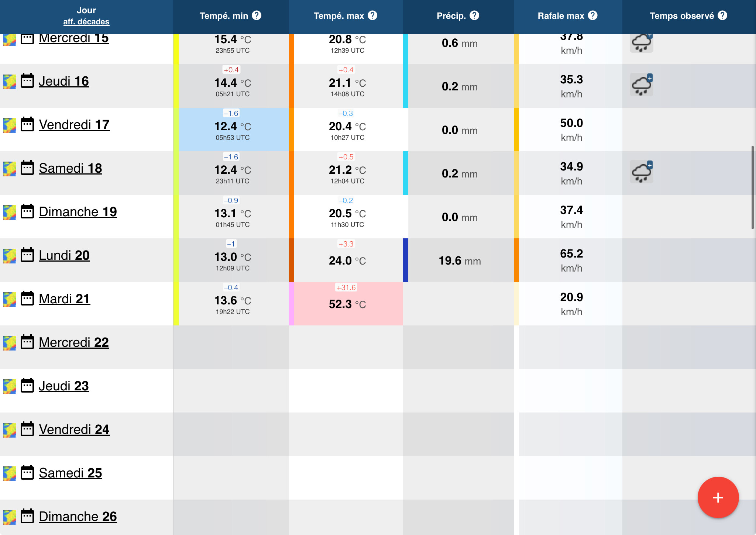Click the map icon beside Vendredi 17
The height and width of the screenshot is (535, 756).
point(10,125)
